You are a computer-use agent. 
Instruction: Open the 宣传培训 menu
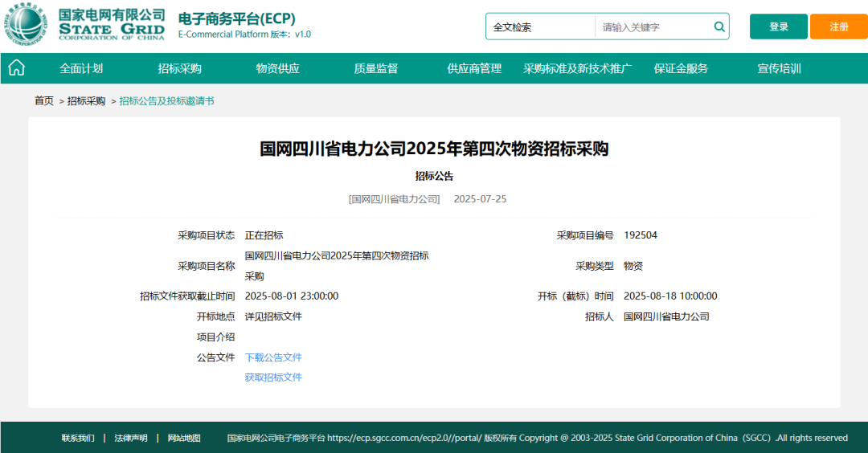[x=779, y=68]
